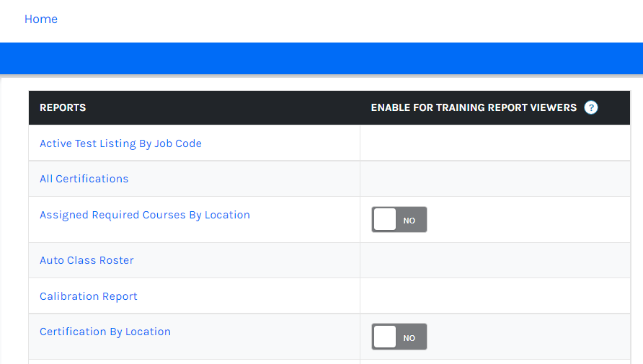The height and width of the screenshot is (364, 643).
Task: Open Assigned Required Courses By Location report
Action: pyautogui.click(x=145, y=215)
